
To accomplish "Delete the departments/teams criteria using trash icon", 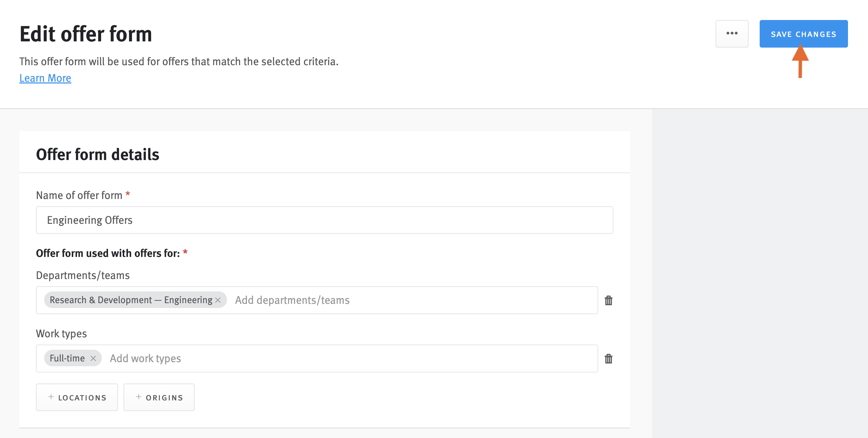I will click(609, 300).
